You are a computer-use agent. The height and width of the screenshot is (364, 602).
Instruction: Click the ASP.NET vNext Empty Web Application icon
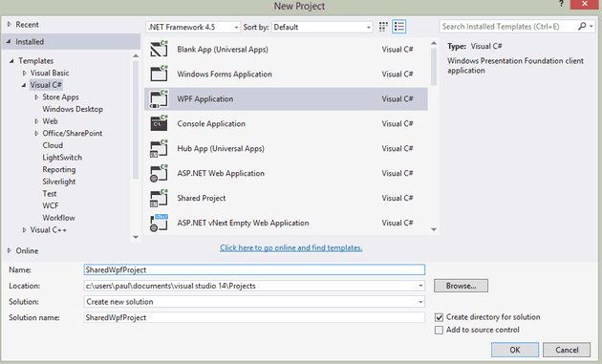tap(159, 223)
